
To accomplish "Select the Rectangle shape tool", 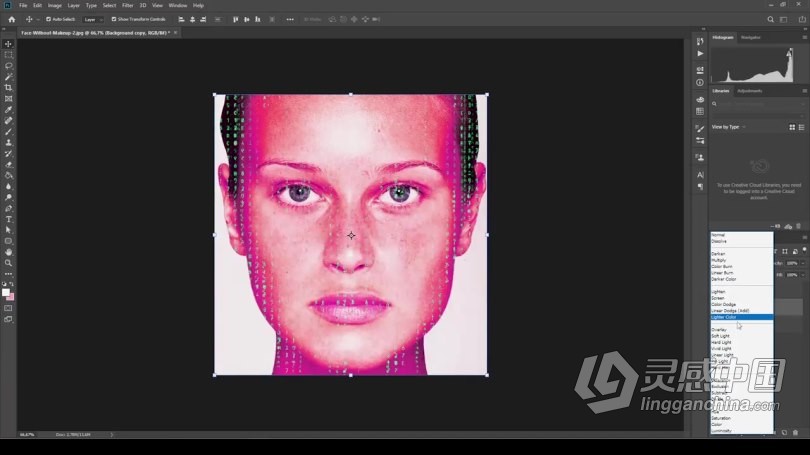I will [8, 241].
